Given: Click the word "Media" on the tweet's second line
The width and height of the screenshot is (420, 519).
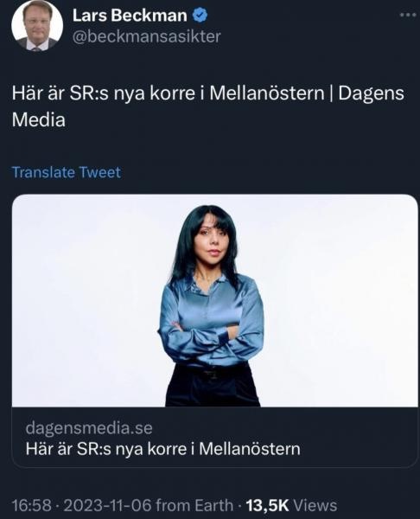Looking at the screenshot, I should point(39,119).
